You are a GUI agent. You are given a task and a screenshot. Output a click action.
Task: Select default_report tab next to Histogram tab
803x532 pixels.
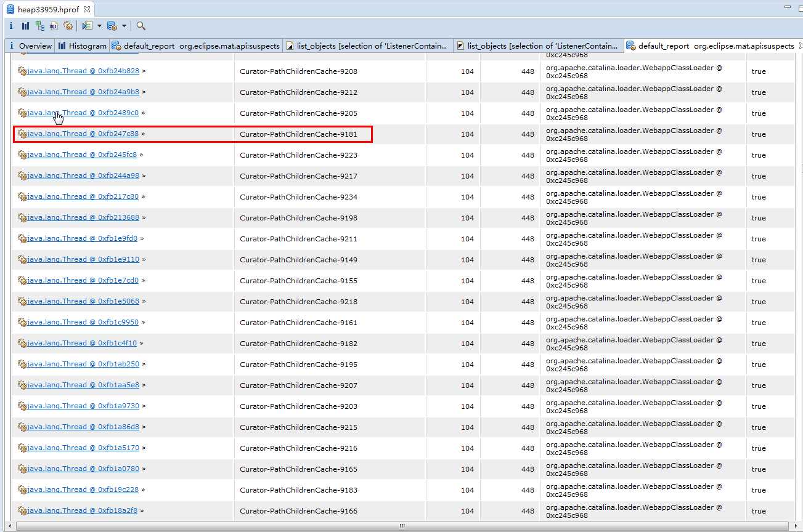[x=196, y=46]
